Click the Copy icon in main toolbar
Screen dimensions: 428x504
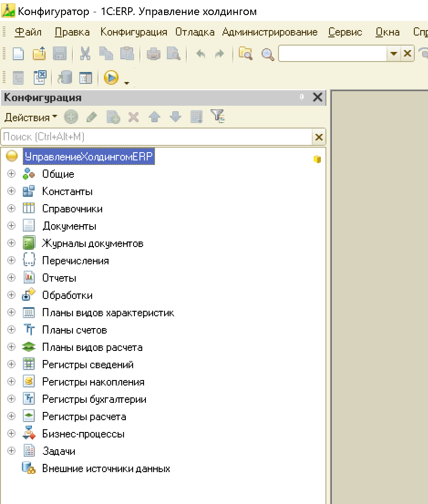pos(106,54)
